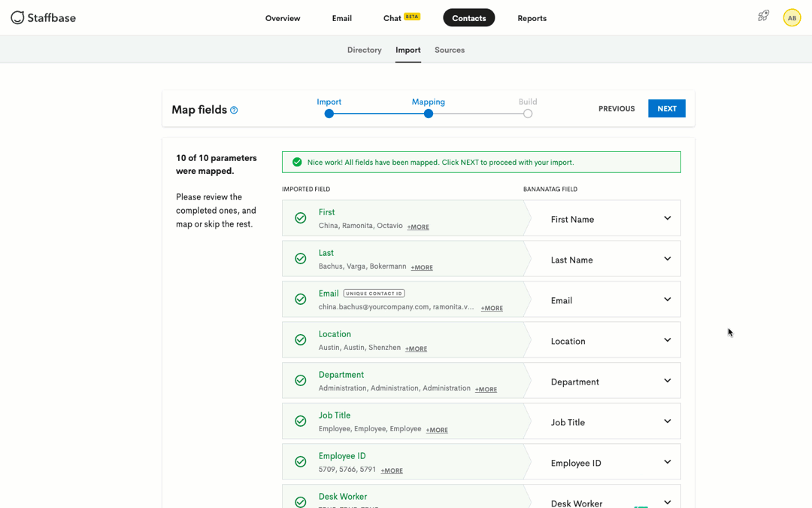Click the Import step marker in progress bar

[329, 114]
